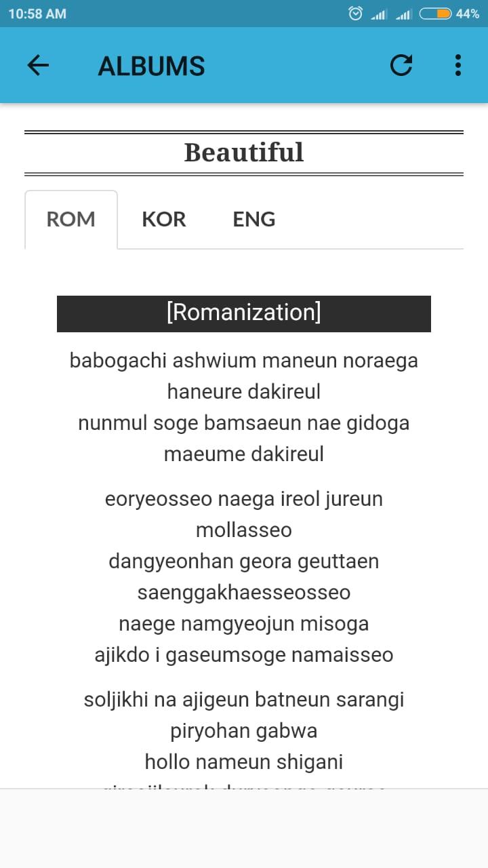
Task: Tap lyric line 'babogachi ashwium maneun noraega'
Action: pos(244,360)
